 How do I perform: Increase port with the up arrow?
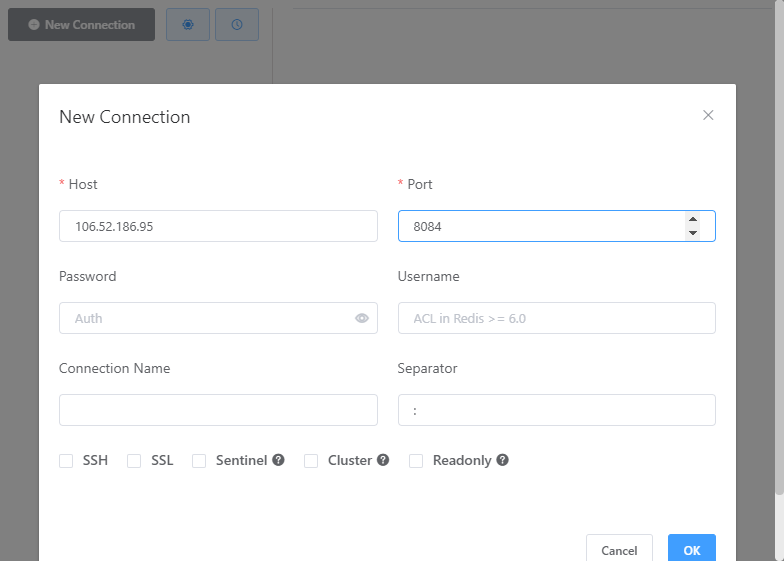coord(692,219)
